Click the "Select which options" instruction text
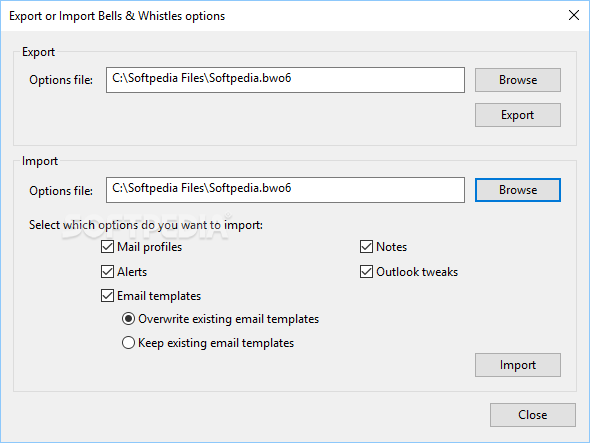This screenshot has height=443, width=590. pos(146,225)
